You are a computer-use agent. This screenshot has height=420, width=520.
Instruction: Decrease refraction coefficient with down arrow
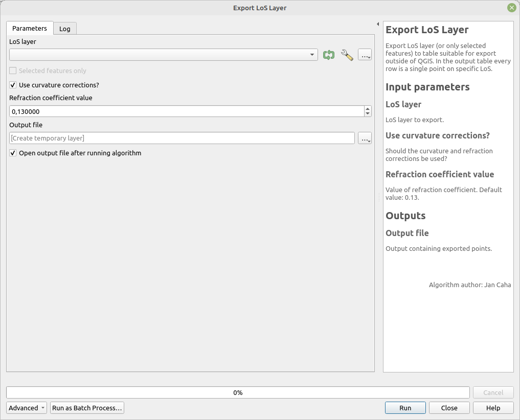click(x=368, y=114)
